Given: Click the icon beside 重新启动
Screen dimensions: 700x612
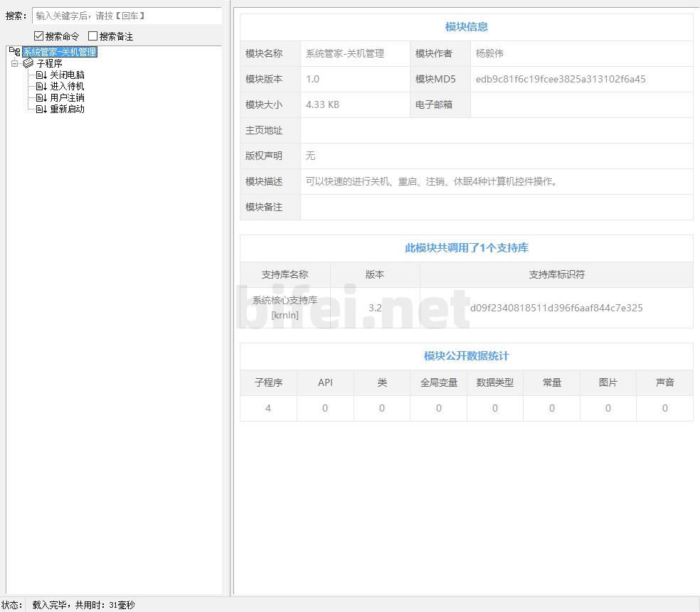Looking at the screenshot, I should 41,109.
